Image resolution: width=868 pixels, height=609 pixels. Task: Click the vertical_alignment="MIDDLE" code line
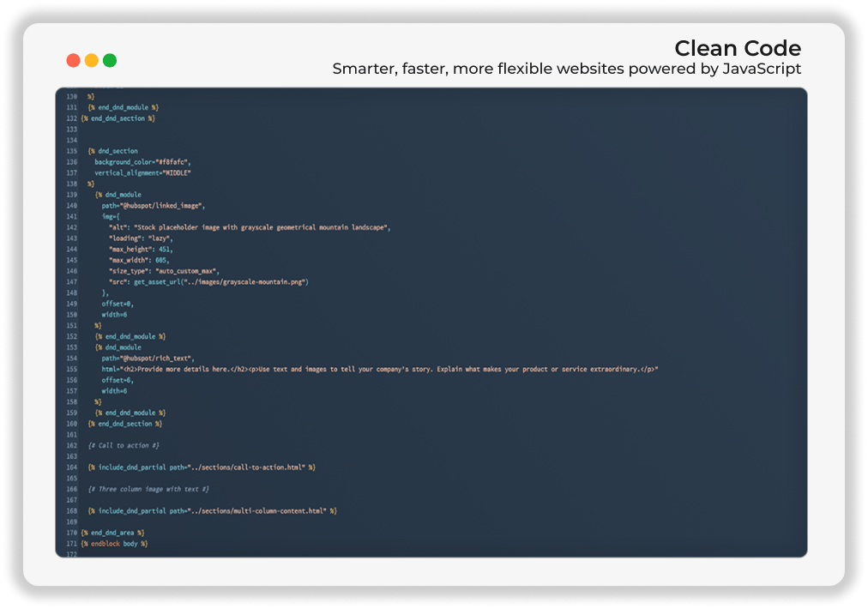tap(142, 172)
